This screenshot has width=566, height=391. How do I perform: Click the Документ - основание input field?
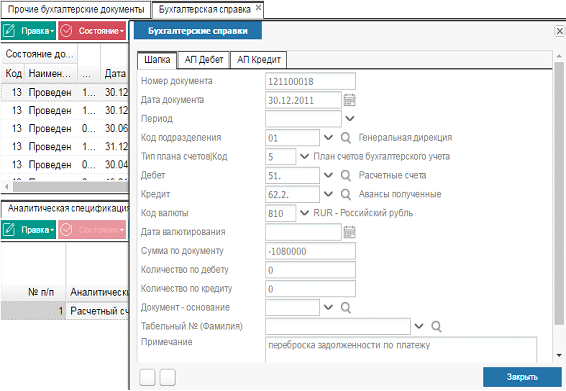point(292,308)
